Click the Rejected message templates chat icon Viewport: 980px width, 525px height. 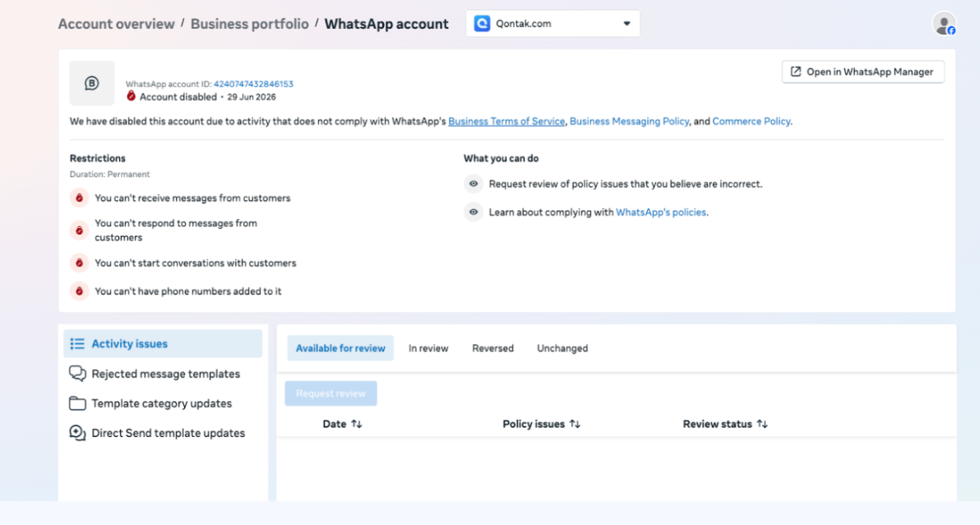(x=77, y=374)
